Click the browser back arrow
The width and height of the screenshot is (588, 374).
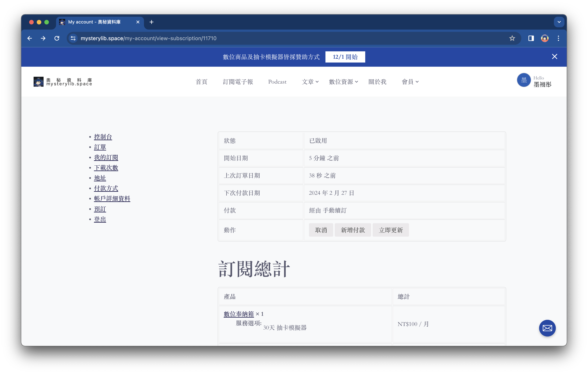coord(30,38)
